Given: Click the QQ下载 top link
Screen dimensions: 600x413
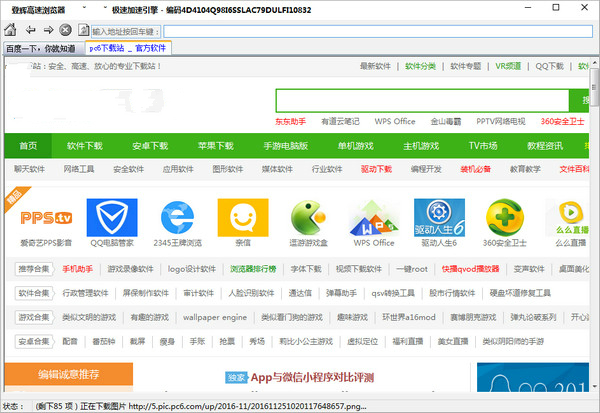Looking at the screenshot, I should coord(549,66).
